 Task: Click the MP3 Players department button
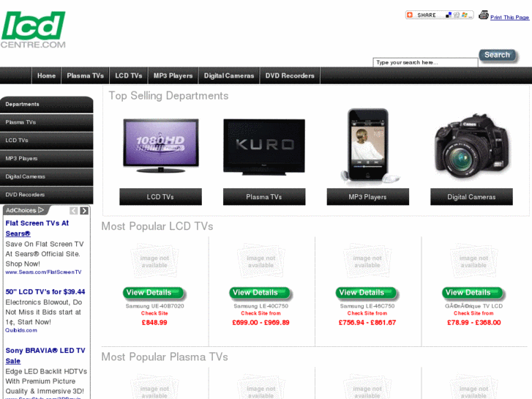368,197
